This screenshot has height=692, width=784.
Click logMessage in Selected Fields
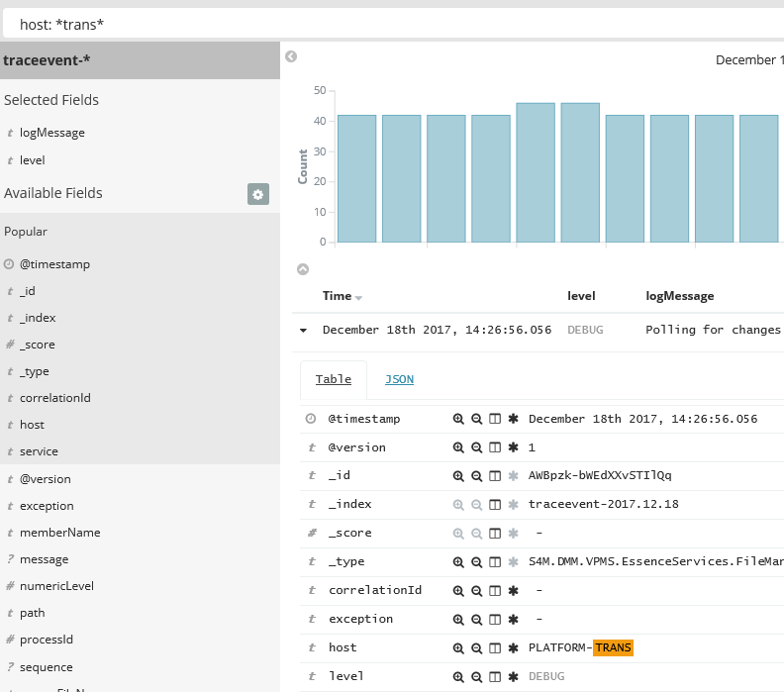click(x=51, y=133)
